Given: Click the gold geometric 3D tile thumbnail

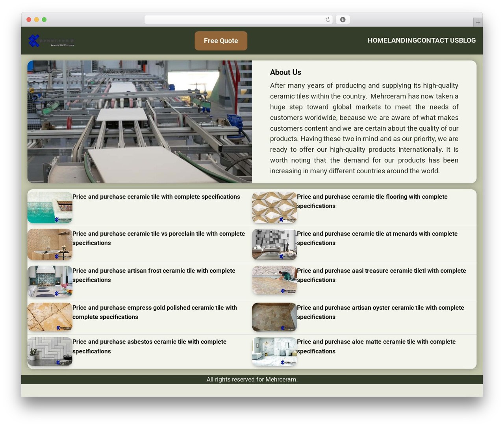Looking at the screenshot, I should (274, 208).
